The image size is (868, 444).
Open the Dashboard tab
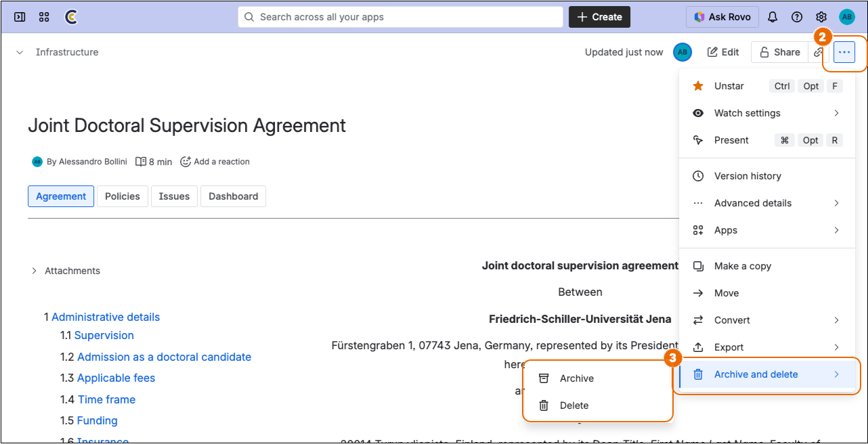pos(233,196)
